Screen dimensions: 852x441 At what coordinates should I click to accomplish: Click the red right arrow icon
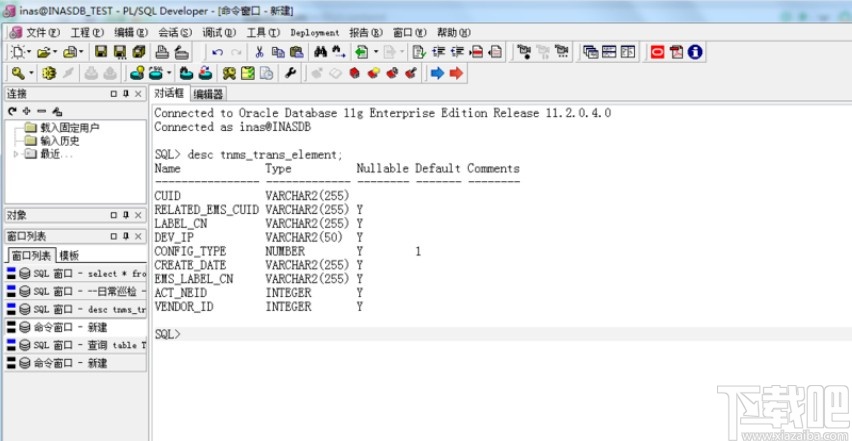(456, 73)
